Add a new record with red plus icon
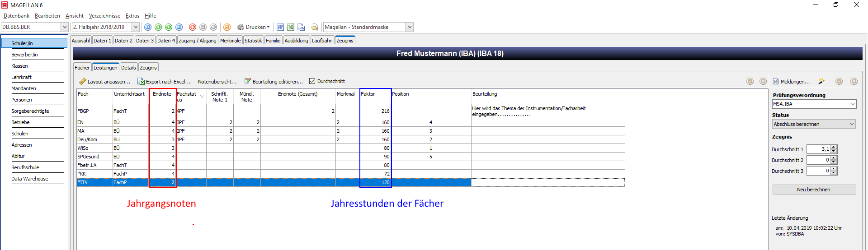Image resolution: width=868 pixels, height=250 pixels. (193, 27)
